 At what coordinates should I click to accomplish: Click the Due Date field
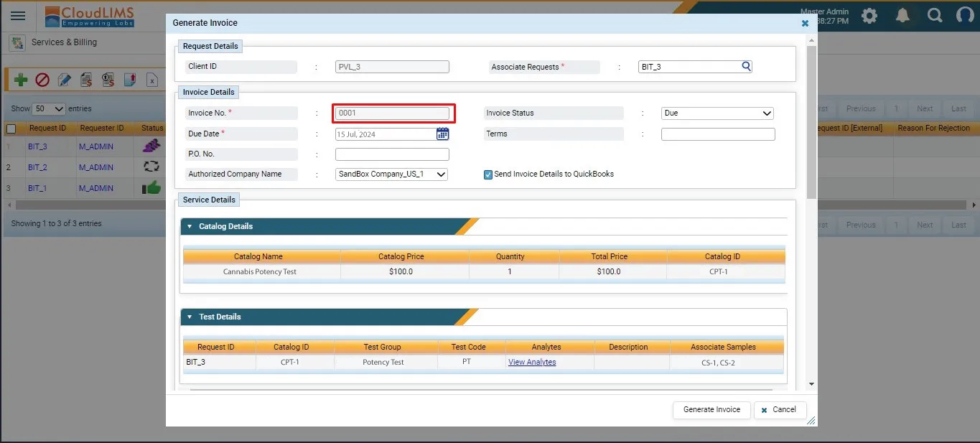(x=385, y=134)
